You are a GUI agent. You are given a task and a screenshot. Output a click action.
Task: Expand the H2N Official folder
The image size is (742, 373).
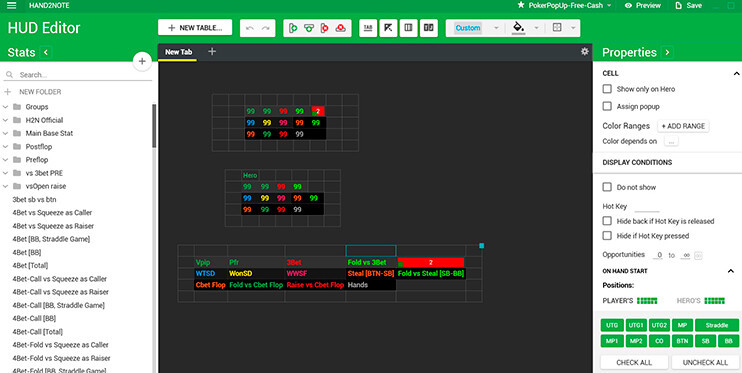tap(5, 120)
